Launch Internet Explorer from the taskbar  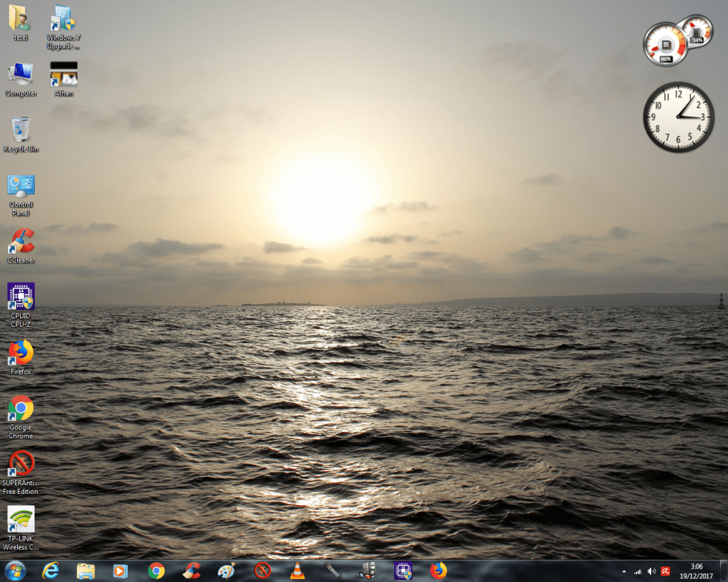(50, 571)
